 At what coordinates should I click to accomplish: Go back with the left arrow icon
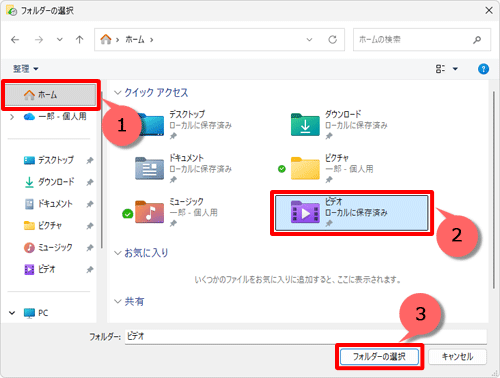tap(15, 40)
